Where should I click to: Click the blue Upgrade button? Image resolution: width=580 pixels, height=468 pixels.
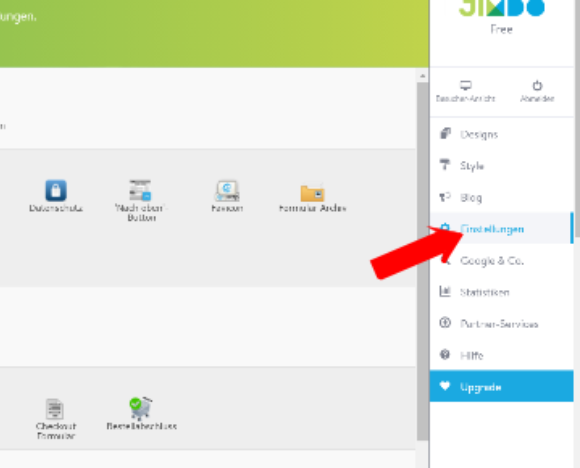(x=502, y=386)
